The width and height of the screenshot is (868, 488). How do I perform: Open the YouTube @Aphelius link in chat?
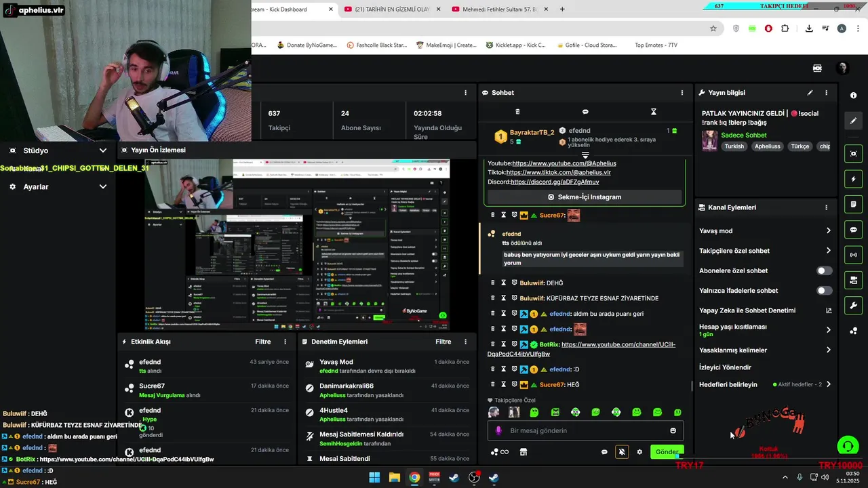[564, 163]
